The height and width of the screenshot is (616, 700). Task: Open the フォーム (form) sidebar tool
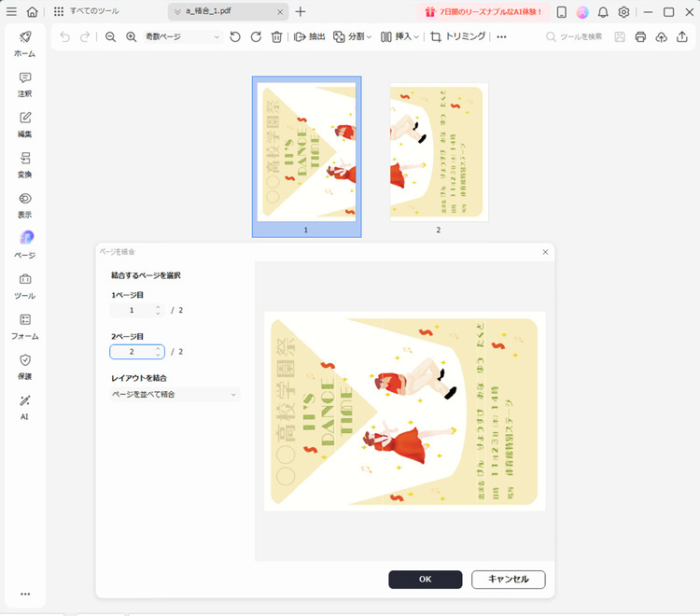pyautogui.click(x=24, y=325)
